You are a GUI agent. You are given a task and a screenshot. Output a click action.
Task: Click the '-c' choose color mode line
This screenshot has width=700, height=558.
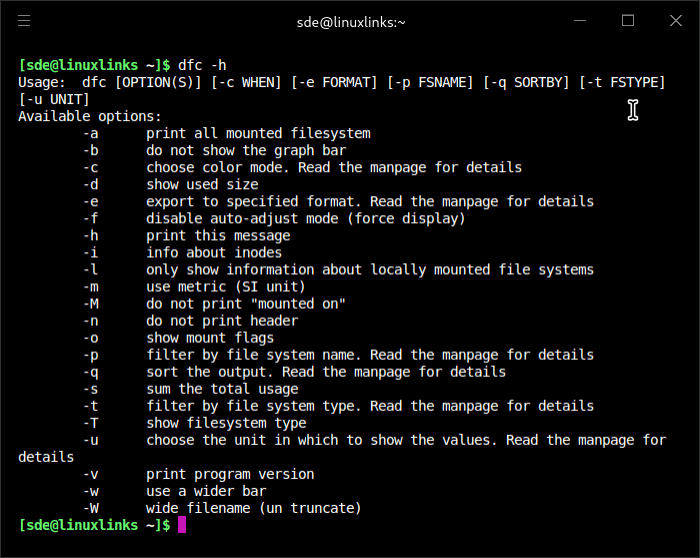pyautogui.click(x=302, y=167)
